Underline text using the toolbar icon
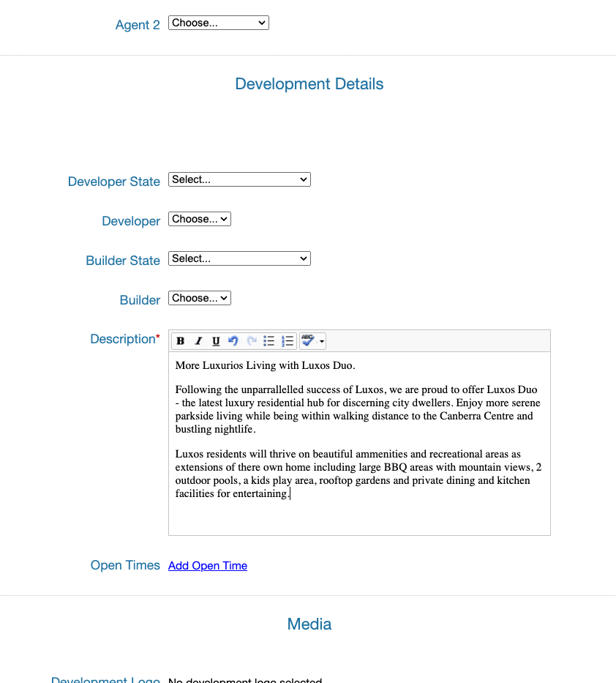Viewport: 616px width, 683px height. pyautogui.click(x=216, y=340)
